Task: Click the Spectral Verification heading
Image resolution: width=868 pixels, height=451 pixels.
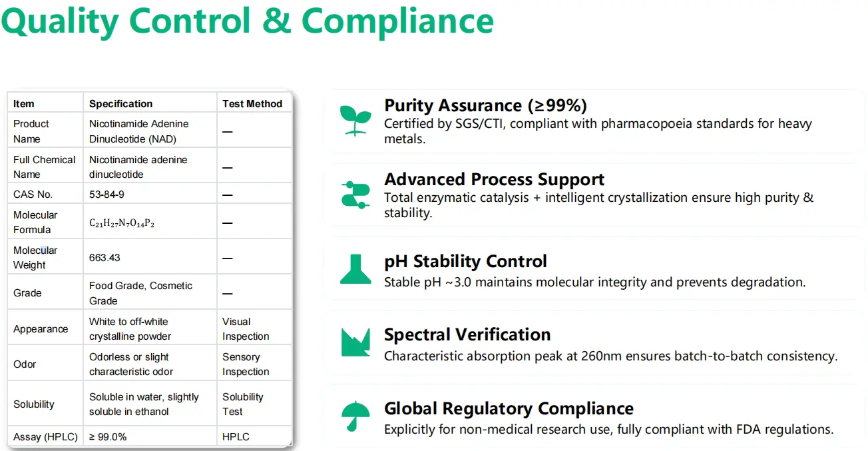Action: [x=467, y=334]
